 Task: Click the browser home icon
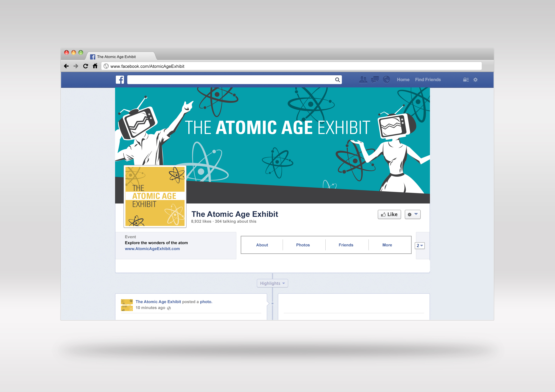pos(95,66)
